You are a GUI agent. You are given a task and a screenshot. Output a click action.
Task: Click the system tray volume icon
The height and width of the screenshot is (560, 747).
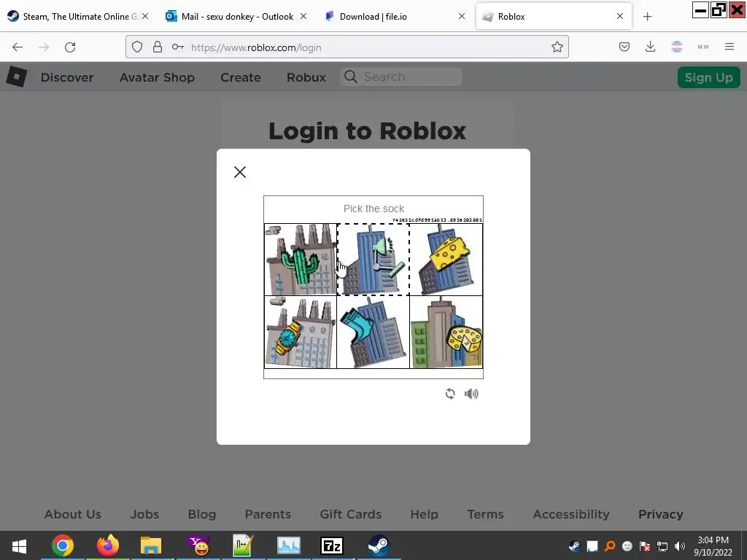tap(680, 546)
